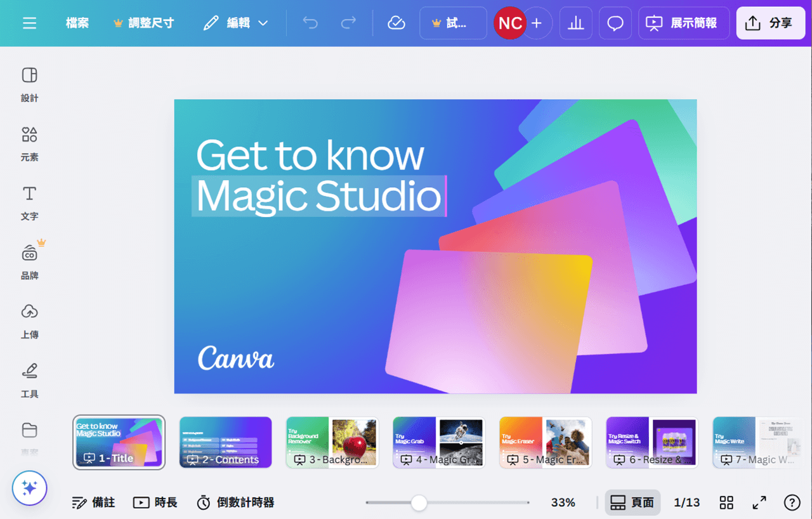Click the 33% zoom percentage
Viewport: 812px width, 519px height.
563,503
